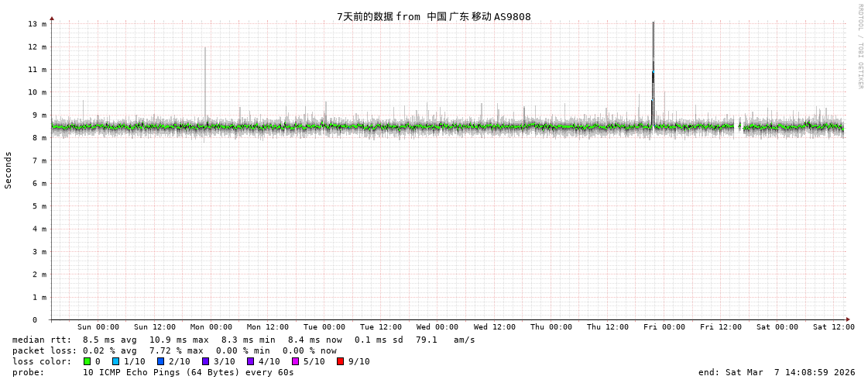Image resolution: width=868 pixels, height=383 pixels.
Task: Click the Seconds y-axis title
Action: pyautogui.click(x=9, y=170)
